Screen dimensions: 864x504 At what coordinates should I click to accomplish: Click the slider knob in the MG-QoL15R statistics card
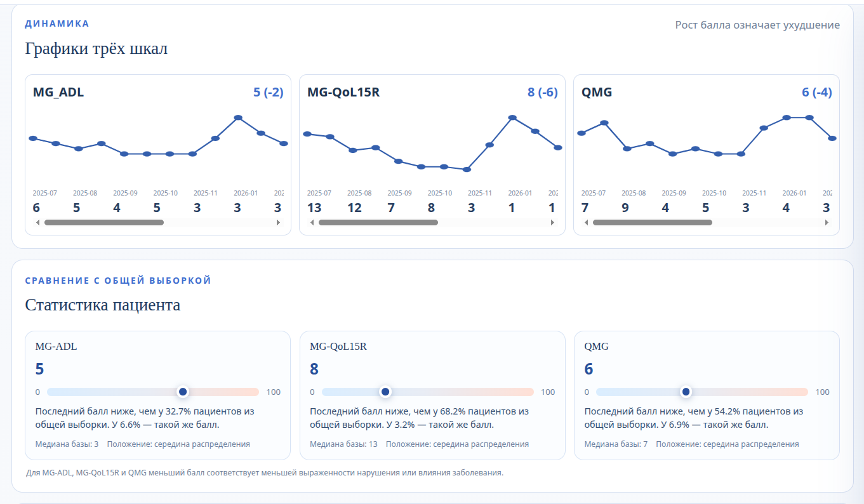(385, 392)
